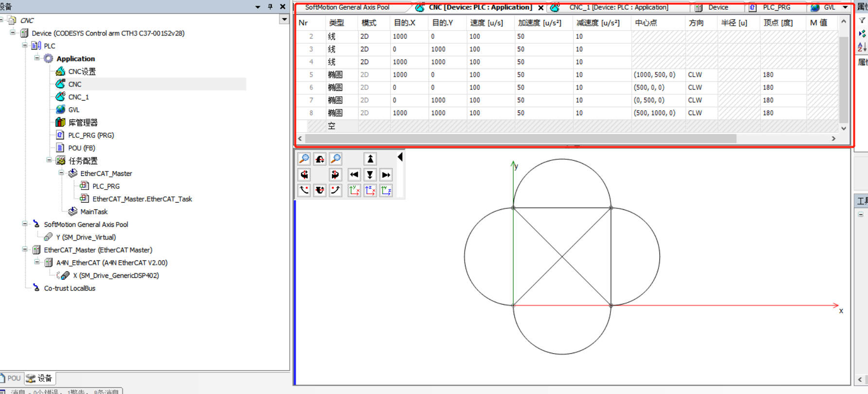Select MainTask in task configuration

[x=94, y=212]
